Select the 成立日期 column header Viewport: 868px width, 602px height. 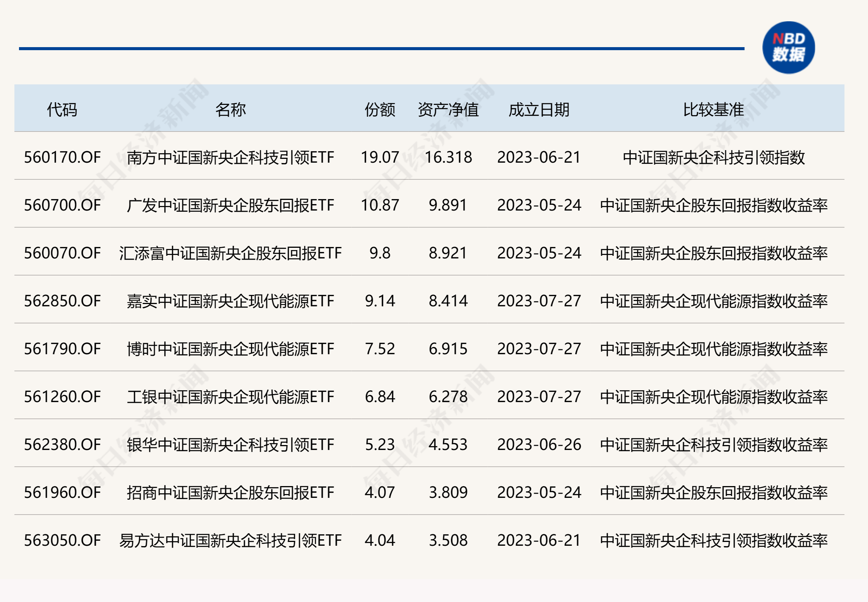539,110
